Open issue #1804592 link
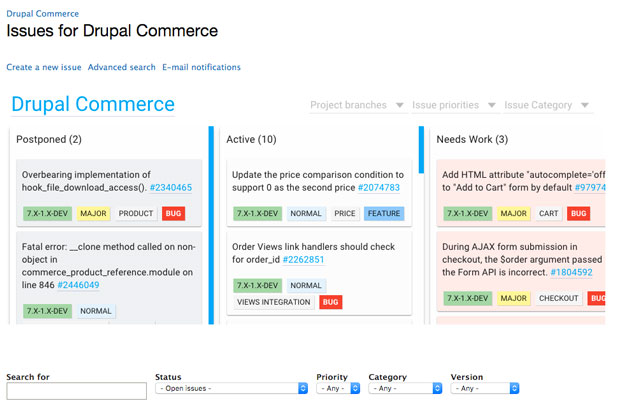Screen dimensions: 640x400 571,272
